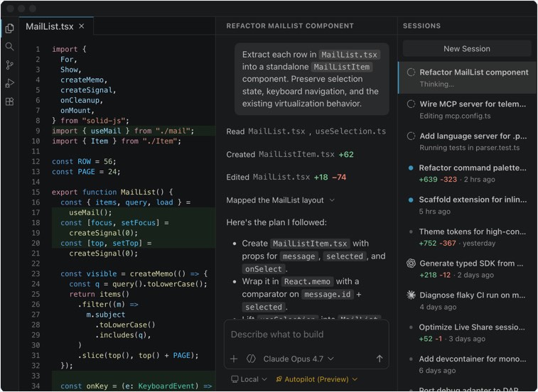This screenshot has height=392, width=538.
Task: Open Run and Debug icon
Action: [x=10, y=83]
